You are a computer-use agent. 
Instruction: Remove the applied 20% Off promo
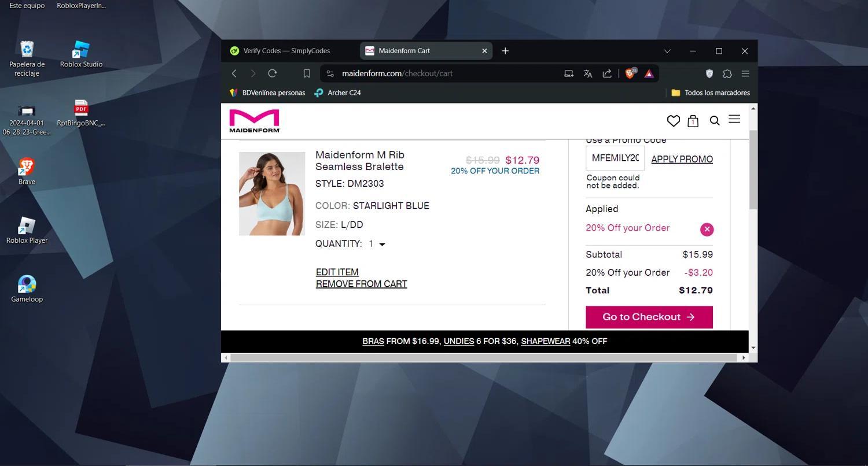[707, 230]
